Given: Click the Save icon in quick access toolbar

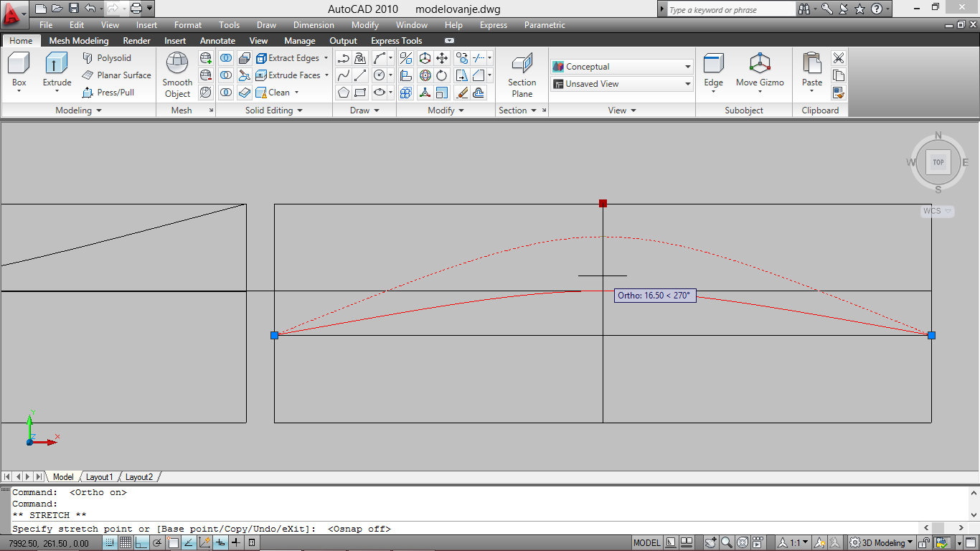Looking at the screenshot, I should pos(74,9).
